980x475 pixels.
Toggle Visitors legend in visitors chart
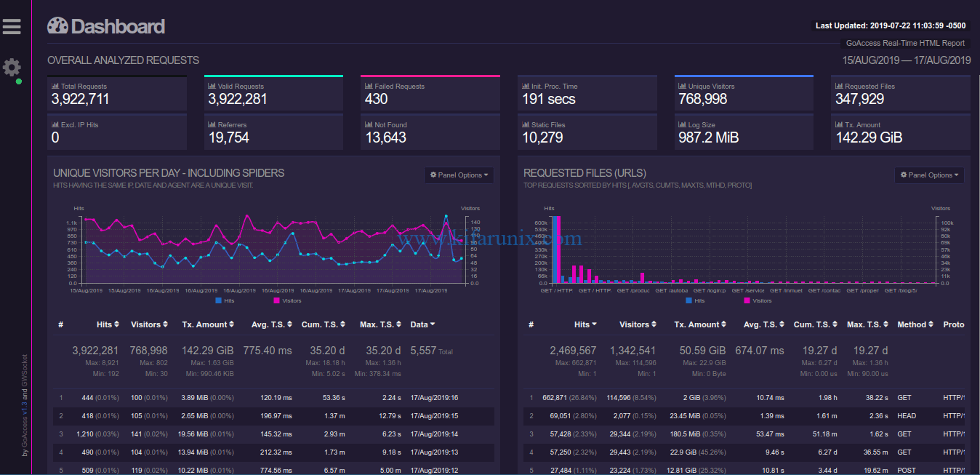(x=286, y=300)
